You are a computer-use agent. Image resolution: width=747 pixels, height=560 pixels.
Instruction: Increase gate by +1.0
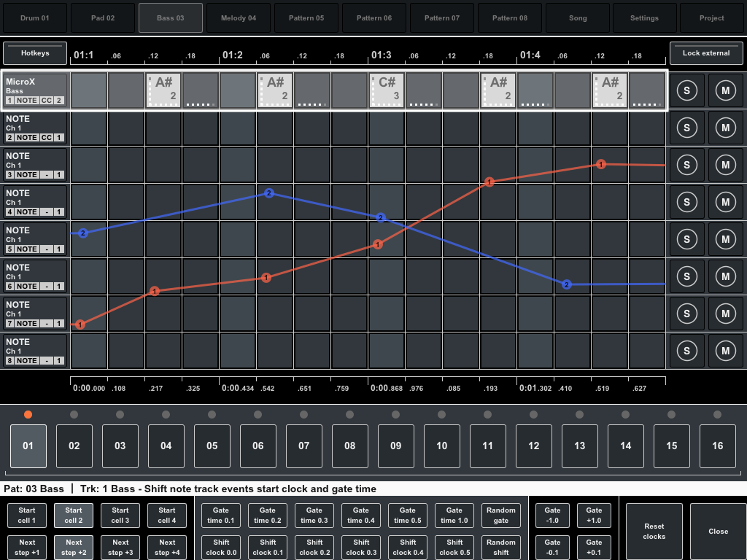(x=594, y=515)
